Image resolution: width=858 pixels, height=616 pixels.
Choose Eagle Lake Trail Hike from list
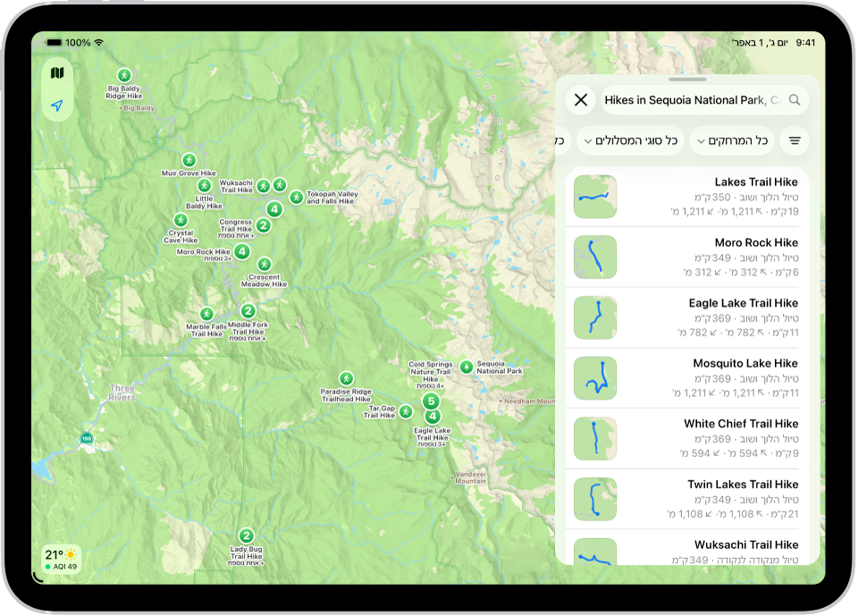(686, 317)
